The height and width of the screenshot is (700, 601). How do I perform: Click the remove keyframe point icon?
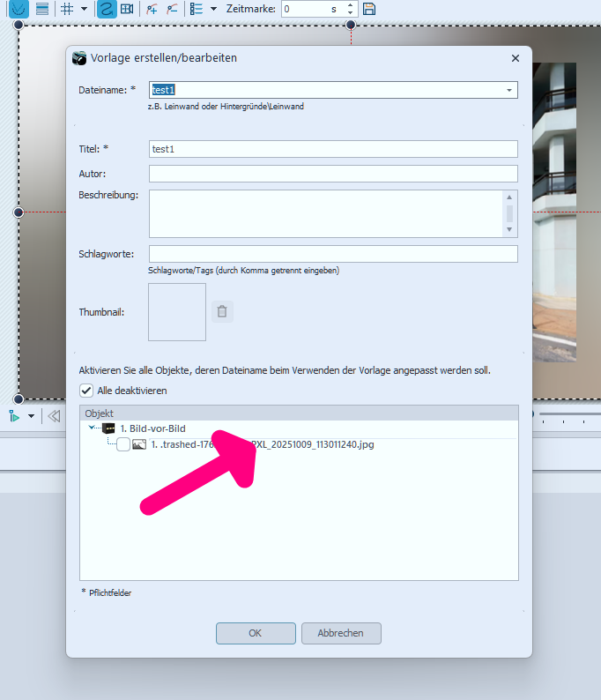click(172, 9)
